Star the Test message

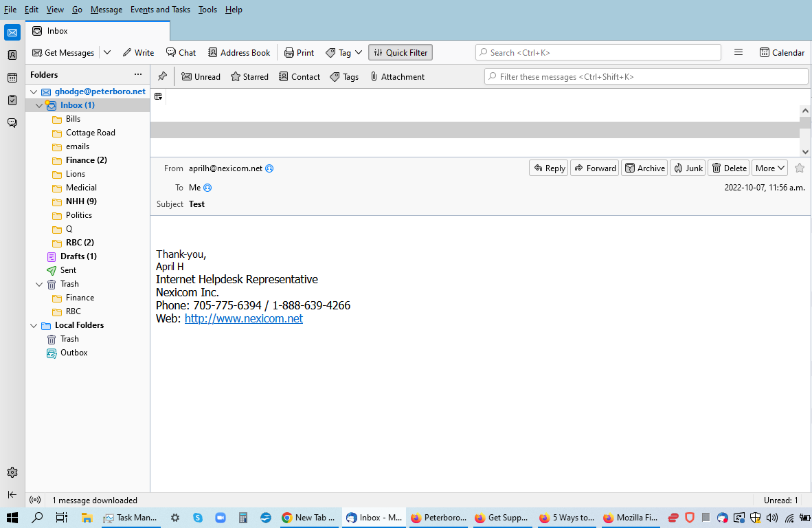800,168
